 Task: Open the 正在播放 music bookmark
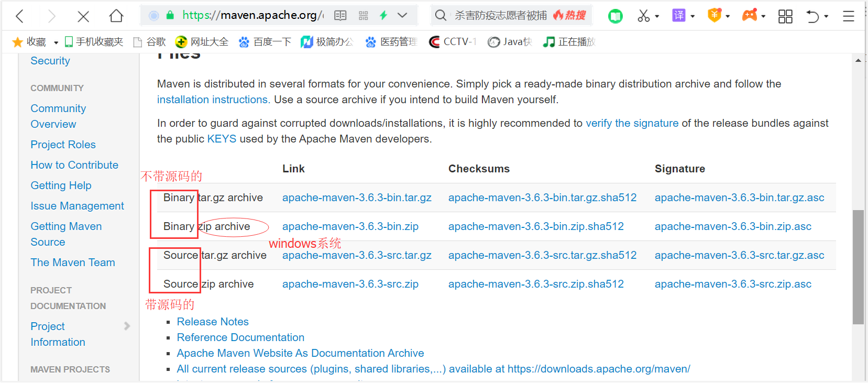pyautogui.click(x=569, y=42)
